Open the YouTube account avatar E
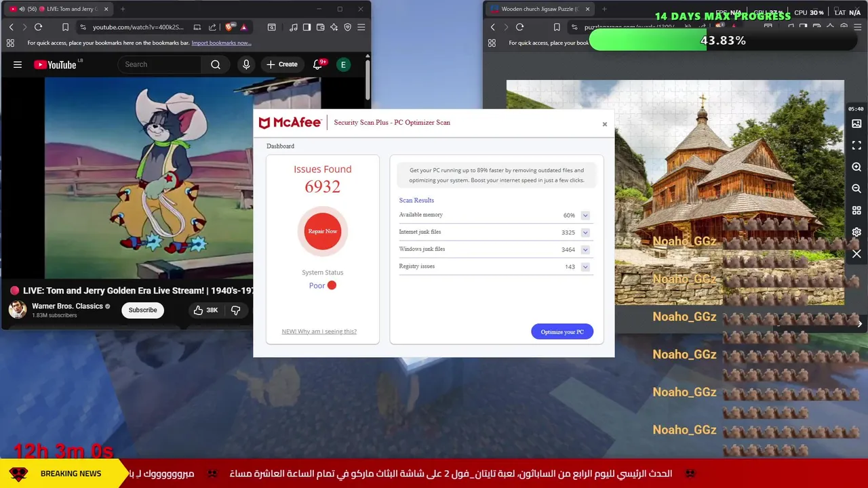The width and height of the screenshot is (868, 488). pyautogui.click(x=343, y=64)
